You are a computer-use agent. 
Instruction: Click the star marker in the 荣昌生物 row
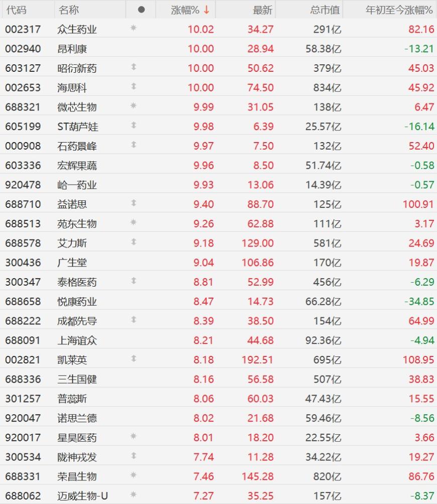point(134,475)
